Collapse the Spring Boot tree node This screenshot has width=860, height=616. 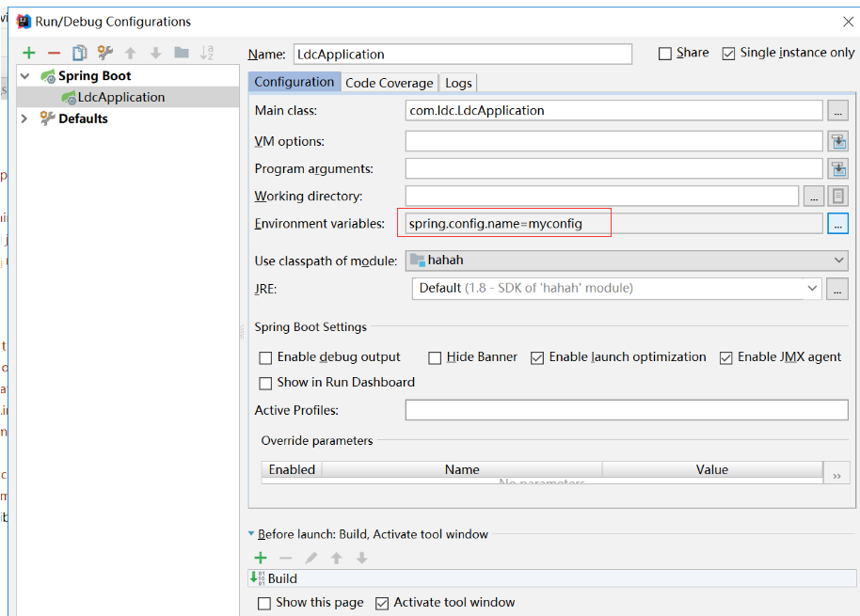[24, 75]
